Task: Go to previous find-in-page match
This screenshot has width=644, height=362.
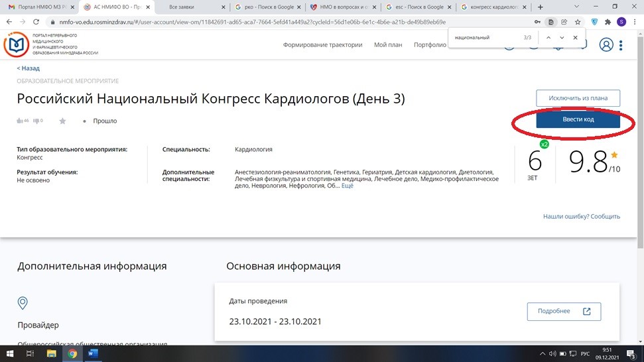Action: 548,38
